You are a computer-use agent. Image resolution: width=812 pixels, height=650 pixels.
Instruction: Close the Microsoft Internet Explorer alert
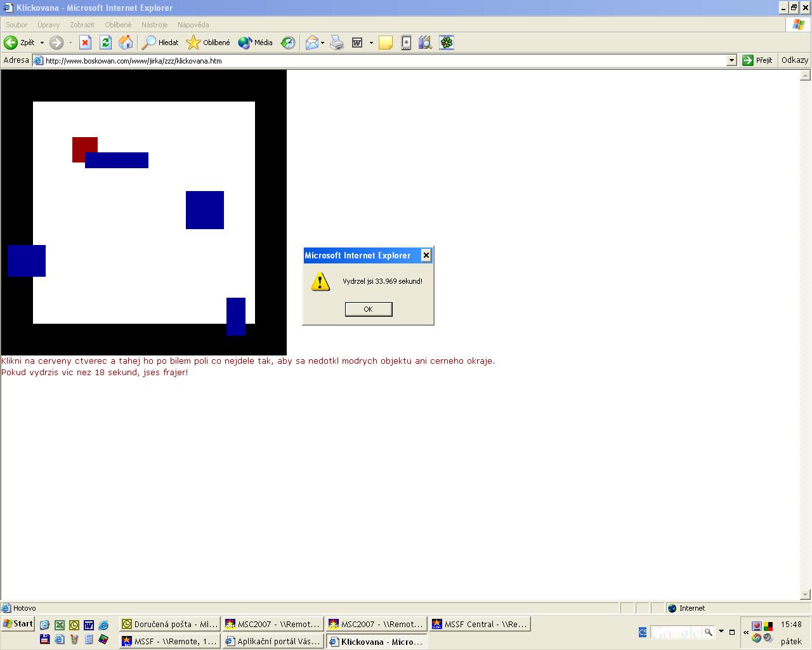coord(426,255)
